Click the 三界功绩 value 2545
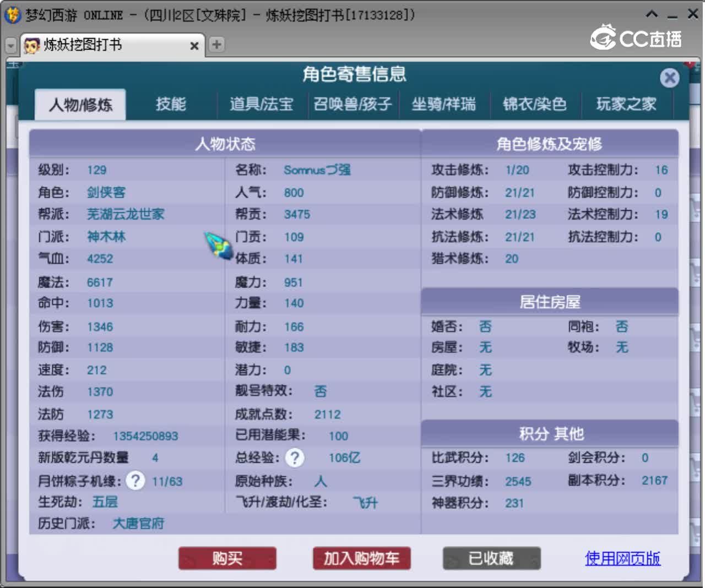Viewport: 705px width, 588px height. [518, 482]
